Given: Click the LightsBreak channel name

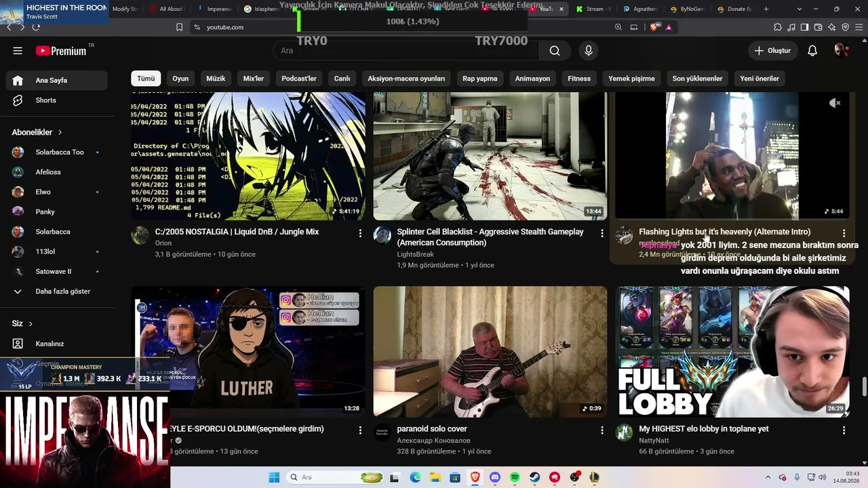Looking at the screenshot, I should [x=415, y=254].
